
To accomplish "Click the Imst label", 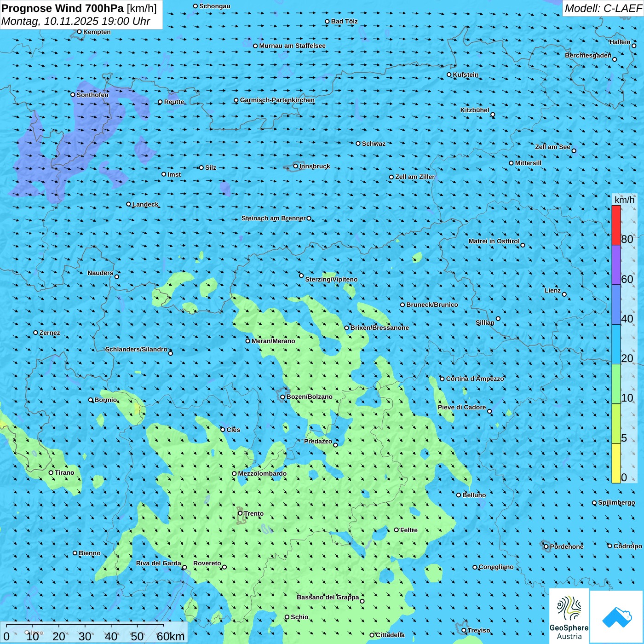I will click(174, 174).
